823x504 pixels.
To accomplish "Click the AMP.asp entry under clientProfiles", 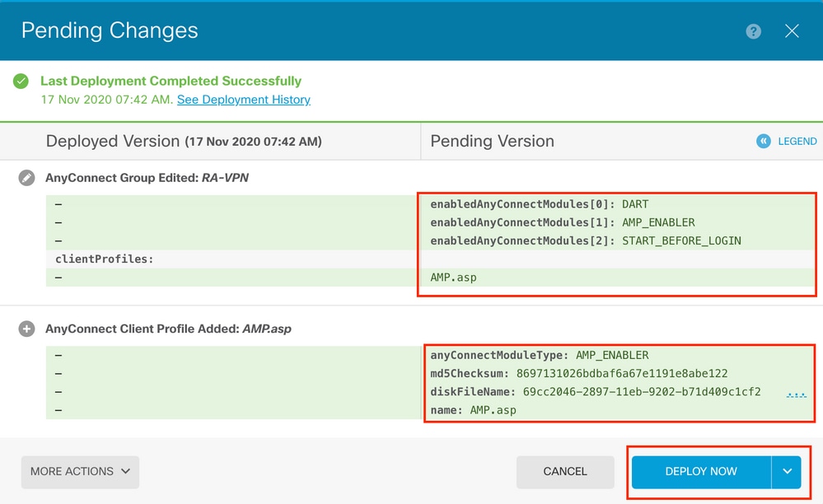I will pyautogui.click(x=453, y=278).
